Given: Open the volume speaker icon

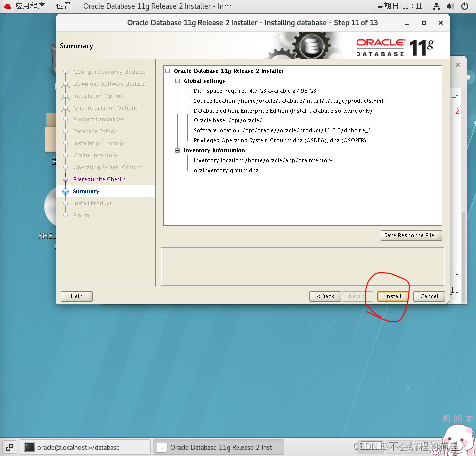Looking at the screenshot, I should point(450,6).
